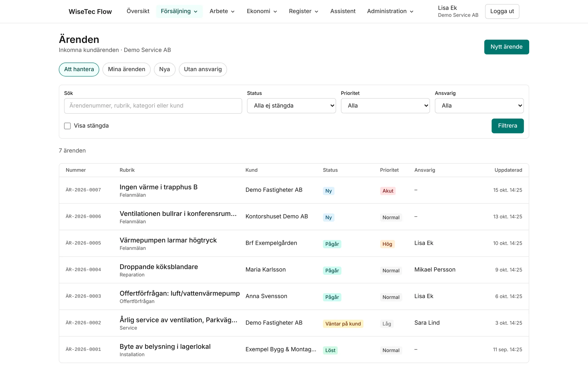Click case number ÄR-2026-0007

(83, 190)
